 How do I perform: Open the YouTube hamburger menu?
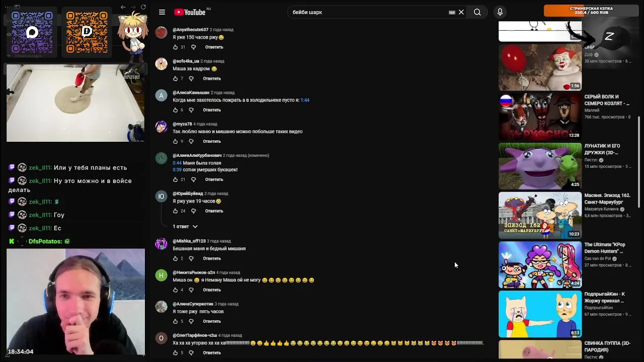pyautogui.click(x=162, y=12)
